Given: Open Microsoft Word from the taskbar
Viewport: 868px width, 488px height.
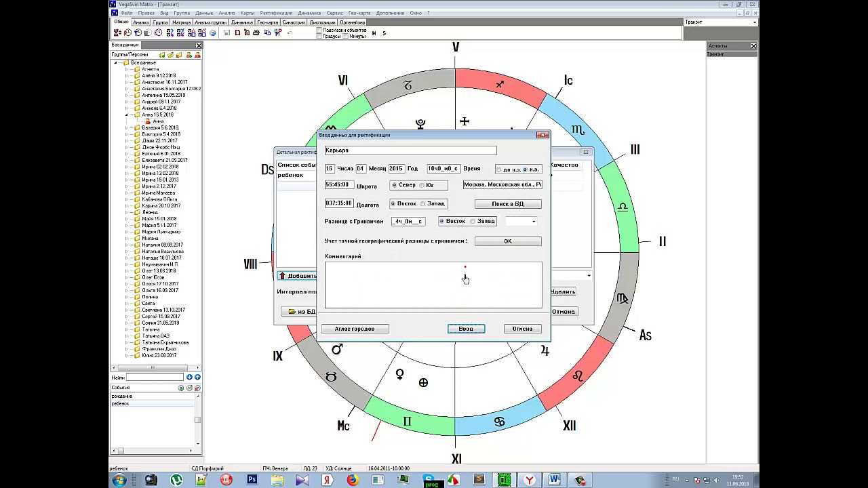Looking at the screenshot, I should click(x=554, y=480).
